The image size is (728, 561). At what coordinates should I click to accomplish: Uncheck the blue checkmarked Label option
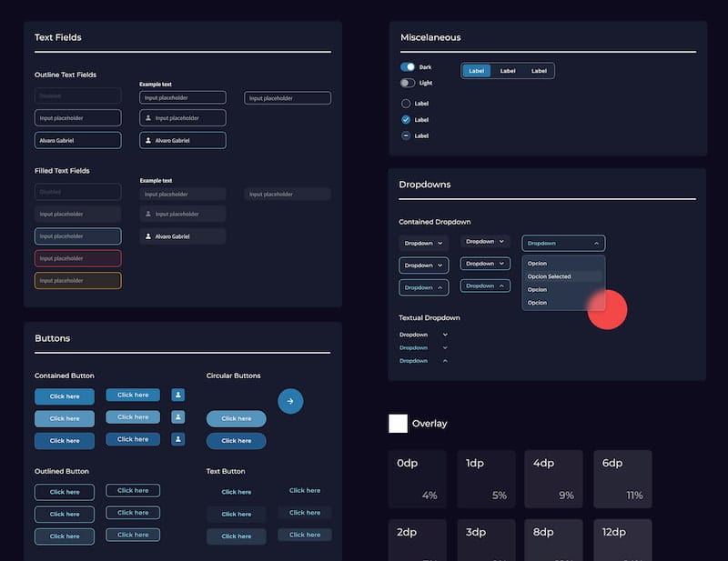[x=406, y=120]
